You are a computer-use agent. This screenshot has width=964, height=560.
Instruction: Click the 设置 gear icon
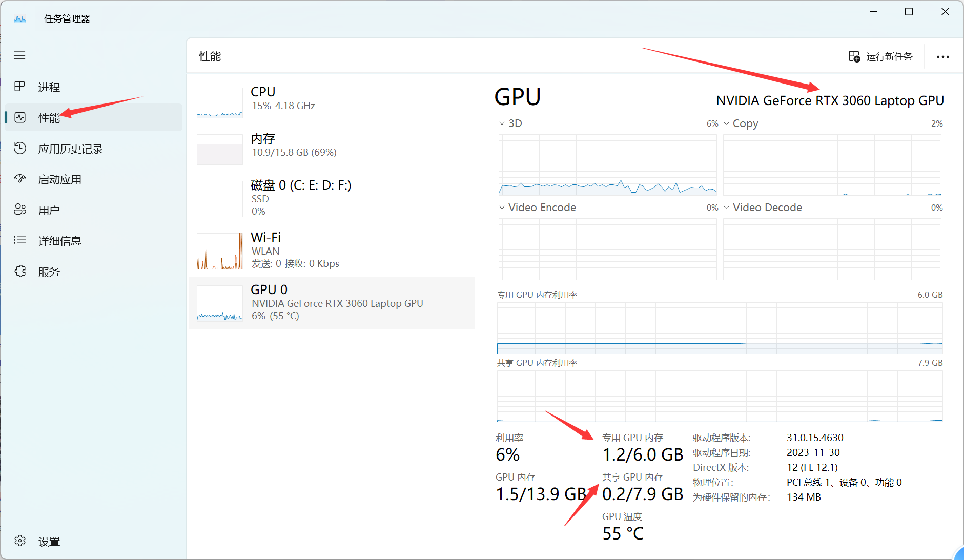[x=20, y=541]
